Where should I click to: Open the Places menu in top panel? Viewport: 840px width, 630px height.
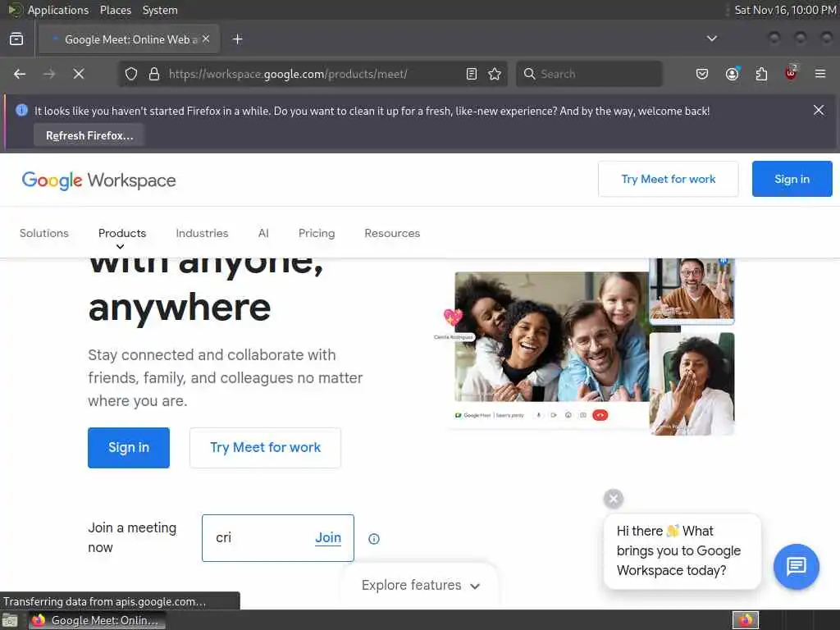(115, 10)
